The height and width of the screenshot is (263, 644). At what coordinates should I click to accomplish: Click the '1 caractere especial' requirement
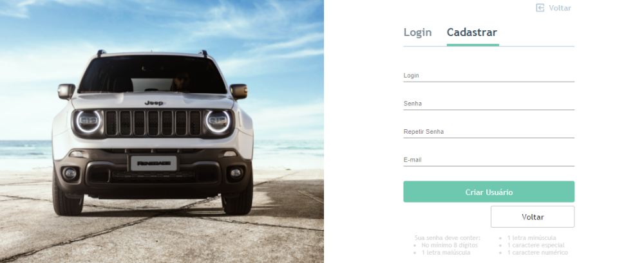[x=536, y=246]
